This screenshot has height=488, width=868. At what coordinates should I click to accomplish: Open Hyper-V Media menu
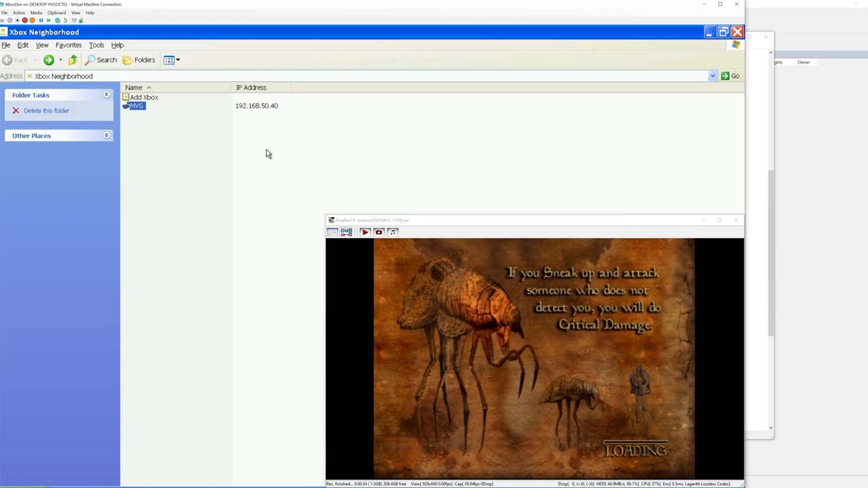tap(36, 12)
